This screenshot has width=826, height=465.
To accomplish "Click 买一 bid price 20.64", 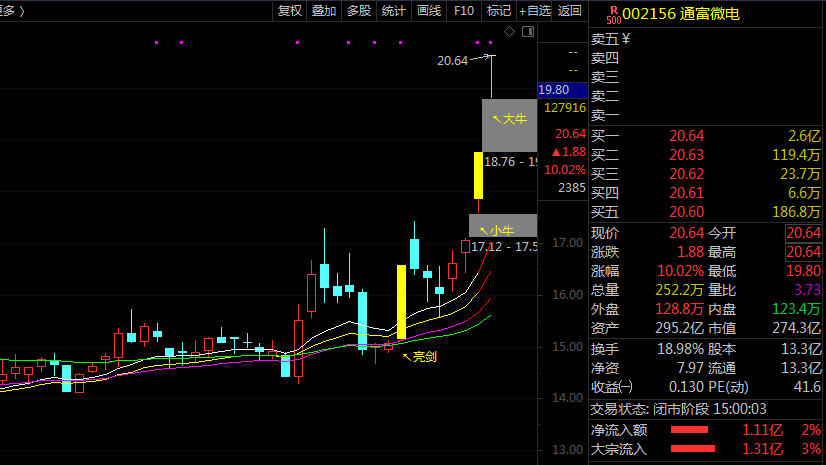I will point(686,136).
